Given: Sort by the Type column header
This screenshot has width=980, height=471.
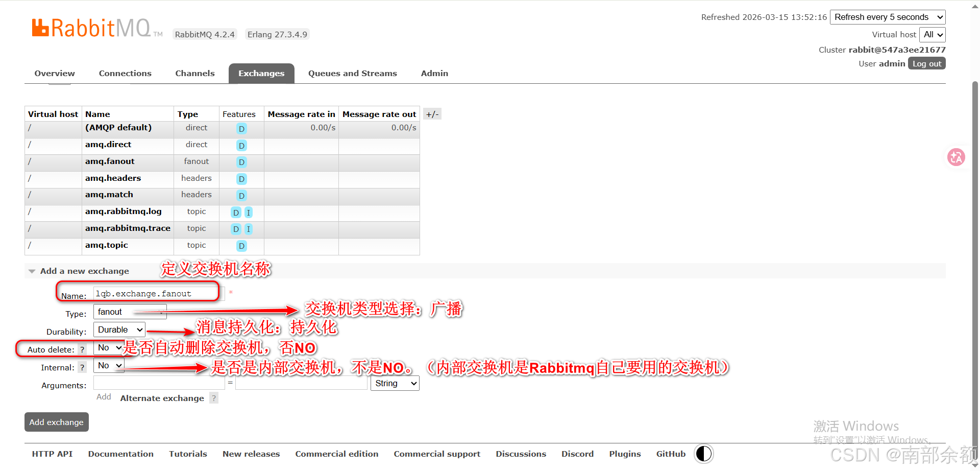Looking at the screenshot, I should (x=188, y=114).
